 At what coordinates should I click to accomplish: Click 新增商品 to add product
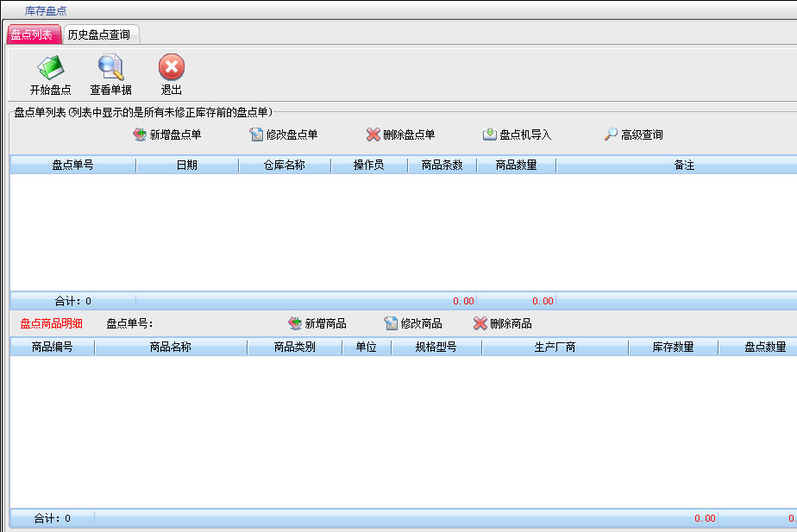tap(317, 323)
